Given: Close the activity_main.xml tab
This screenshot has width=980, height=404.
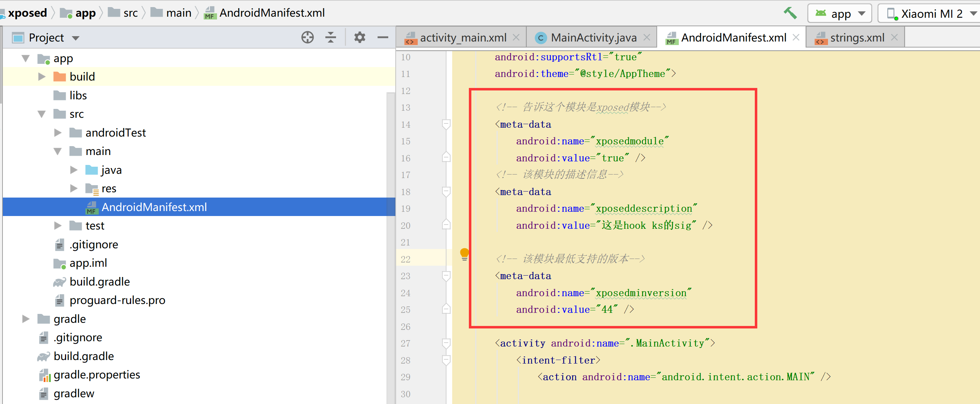Looking at the screenshot, I should click(x=516, y=37).
